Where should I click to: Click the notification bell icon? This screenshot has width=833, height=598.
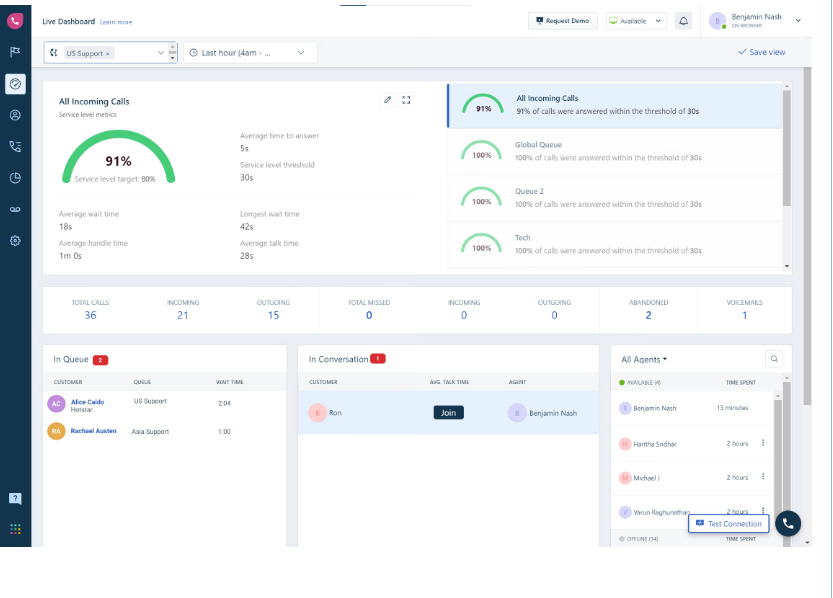(x=684, y=21)
